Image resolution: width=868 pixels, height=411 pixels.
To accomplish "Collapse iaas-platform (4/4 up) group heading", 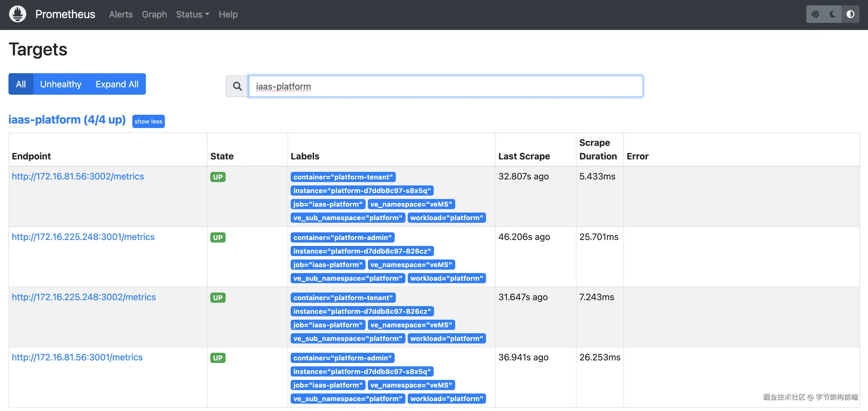I will click(67, 120).
